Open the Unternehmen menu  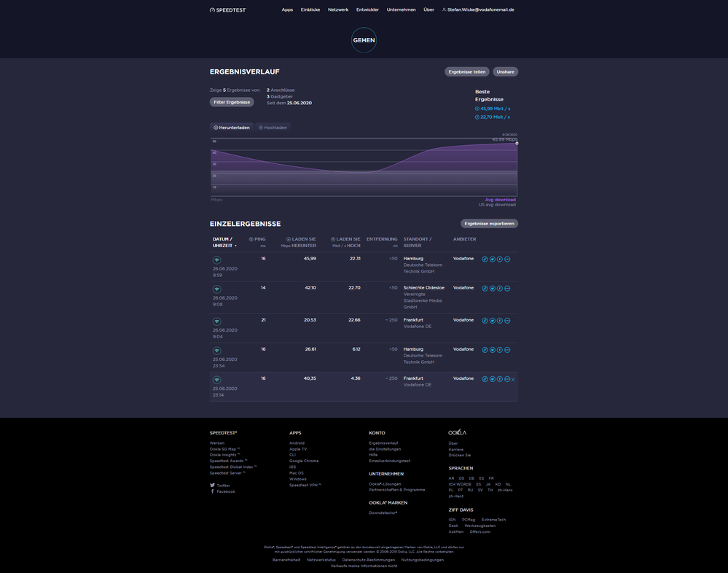point(401,9)
